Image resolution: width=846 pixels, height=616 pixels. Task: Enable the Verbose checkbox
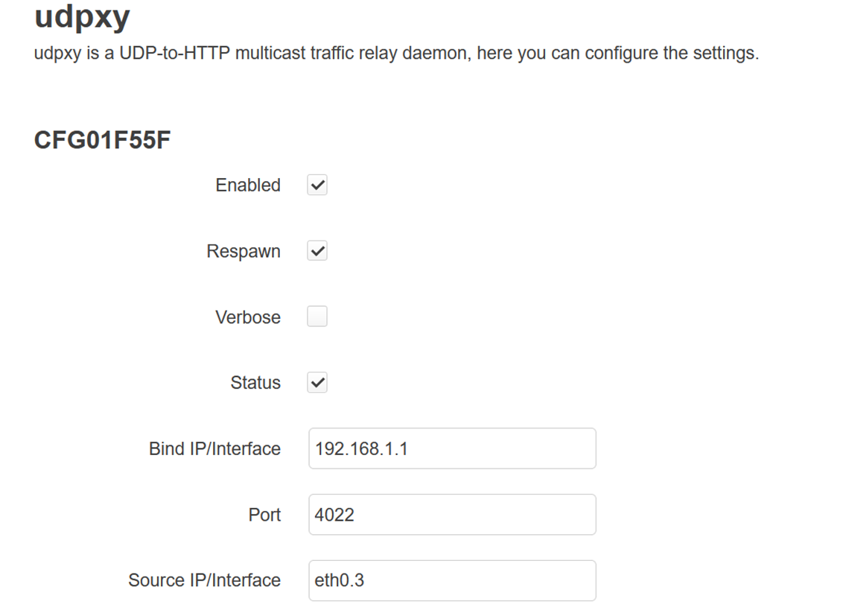(317, 317)
